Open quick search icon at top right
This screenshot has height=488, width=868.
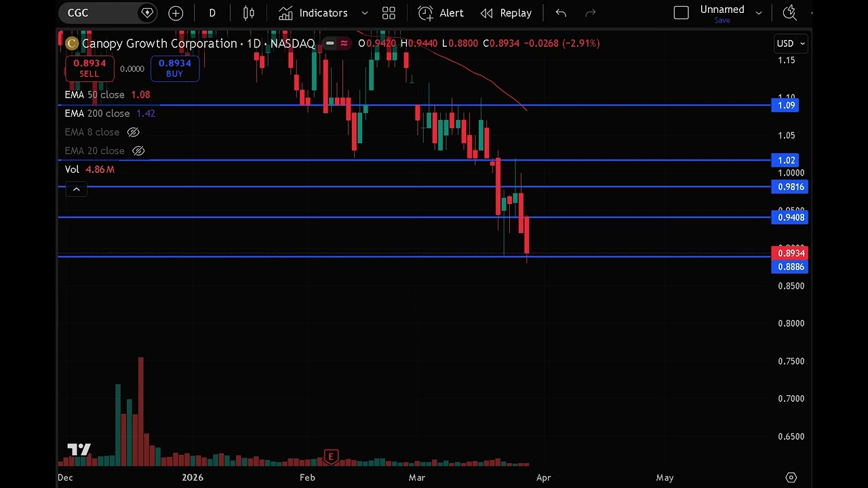coord(789,13)
